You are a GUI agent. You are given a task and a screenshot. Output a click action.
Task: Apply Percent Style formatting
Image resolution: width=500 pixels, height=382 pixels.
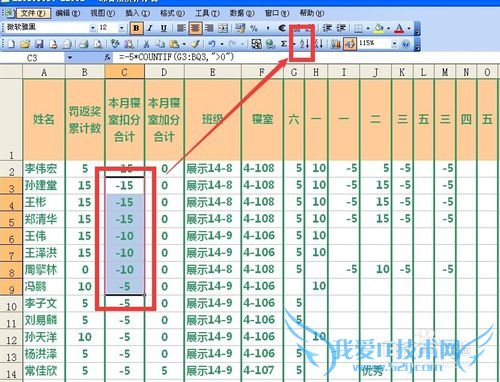[254, 28]
